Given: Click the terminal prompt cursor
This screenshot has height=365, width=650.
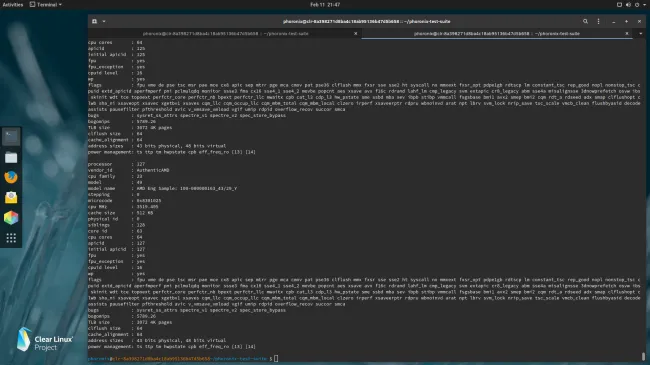Looking at the screenshot, I should click(x=276, y=358).
